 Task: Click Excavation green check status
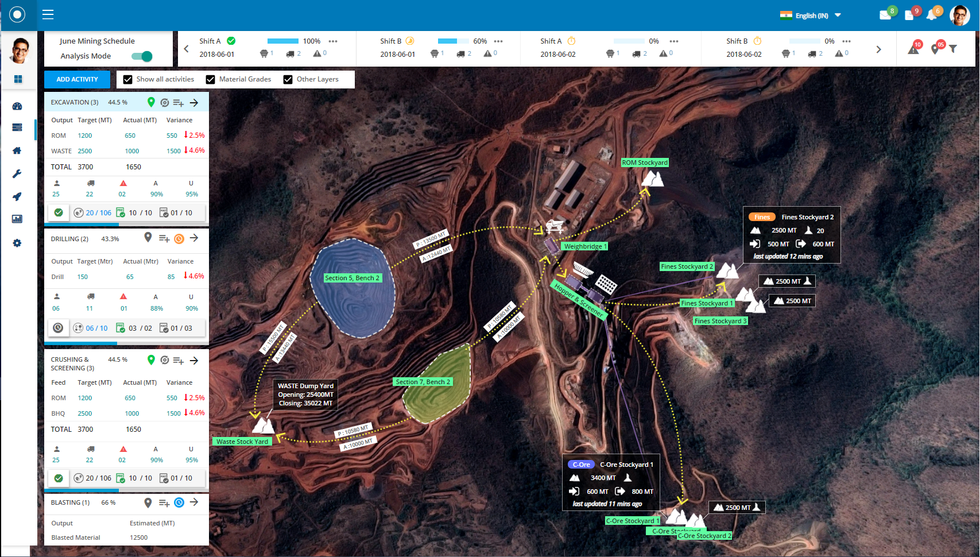(x=59, y=212)
